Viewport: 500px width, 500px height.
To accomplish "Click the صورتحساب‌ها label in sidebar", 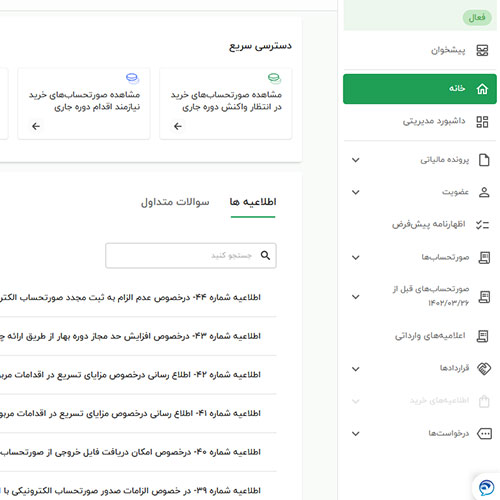I will (x=445, y=257).
